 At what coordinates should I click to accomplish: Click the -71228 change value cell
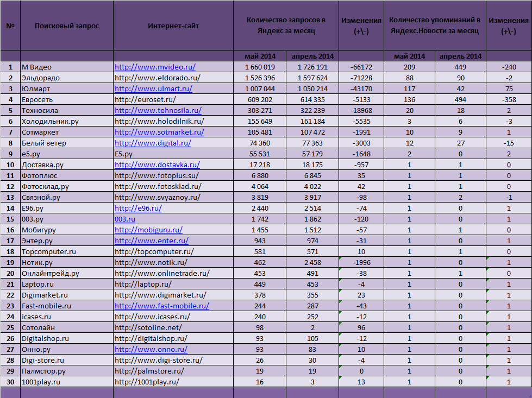[361, 78]
